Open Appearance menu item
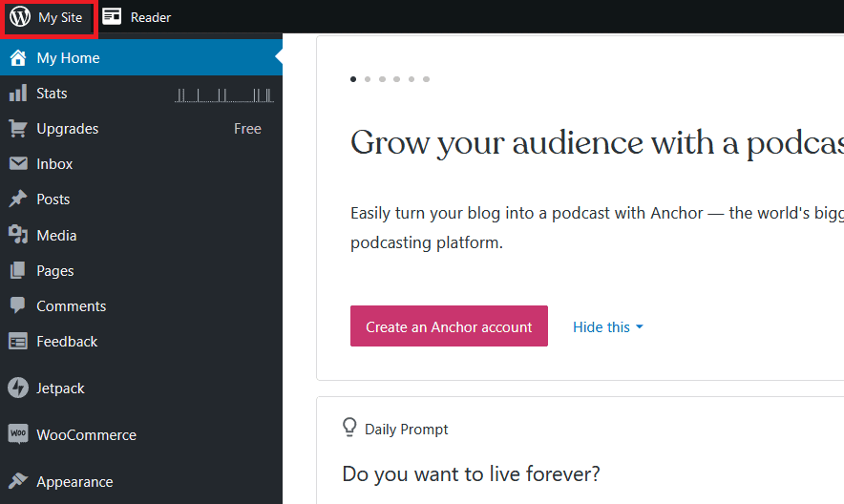Image resolution: width=844 pixels, height=504 pixels. (x=141, y=481)
